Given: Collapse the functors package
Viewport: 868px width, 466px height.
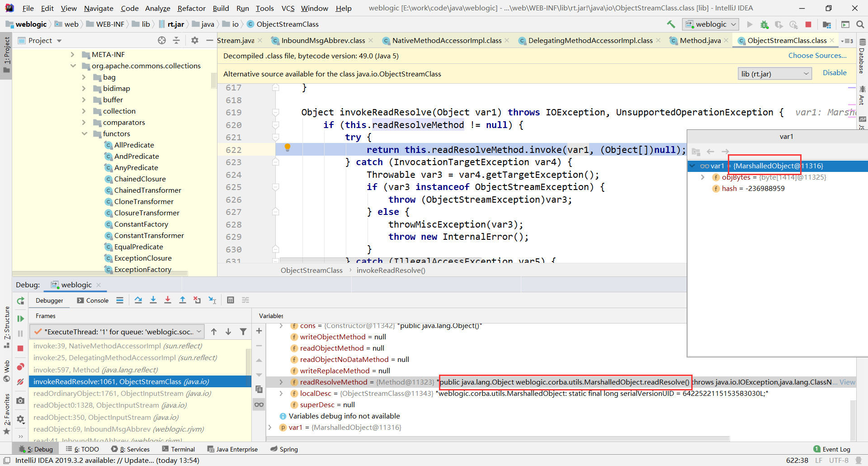Looking at the screenshot, I should pyautogui.click(x=84, y=133).
